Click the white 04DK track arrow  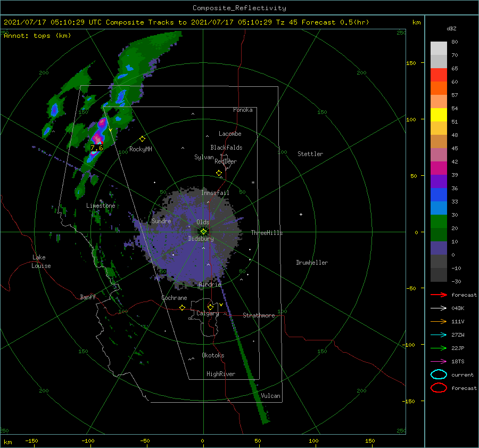coord(439,308)
